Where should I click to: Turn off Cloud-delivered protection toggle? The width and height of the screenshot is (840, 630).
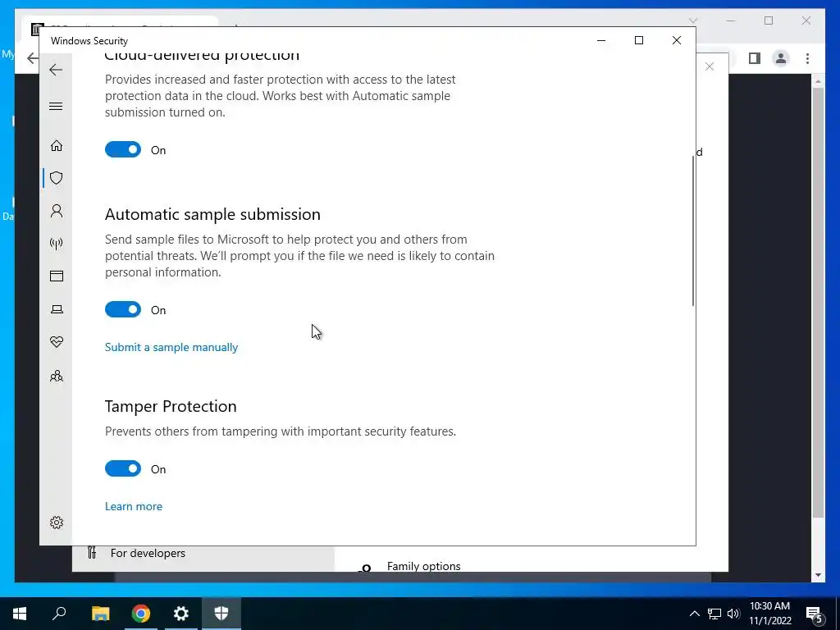point(123,149)
